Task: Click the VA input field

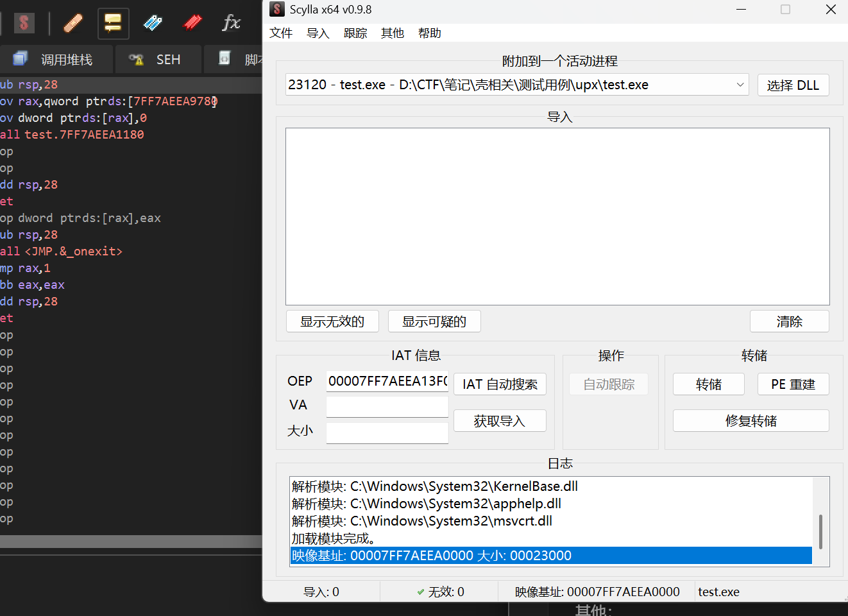Action: pos(387,406)
